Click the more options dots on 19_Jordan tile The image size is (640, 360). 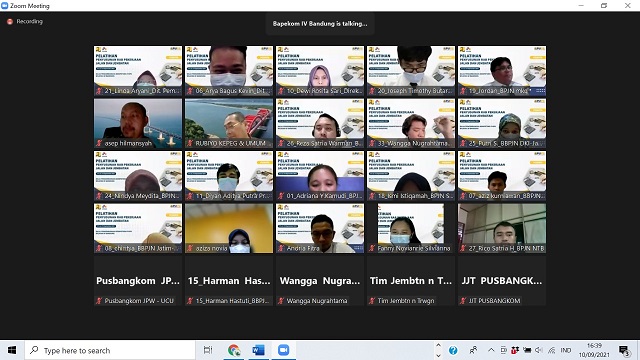tap(540, 91)
